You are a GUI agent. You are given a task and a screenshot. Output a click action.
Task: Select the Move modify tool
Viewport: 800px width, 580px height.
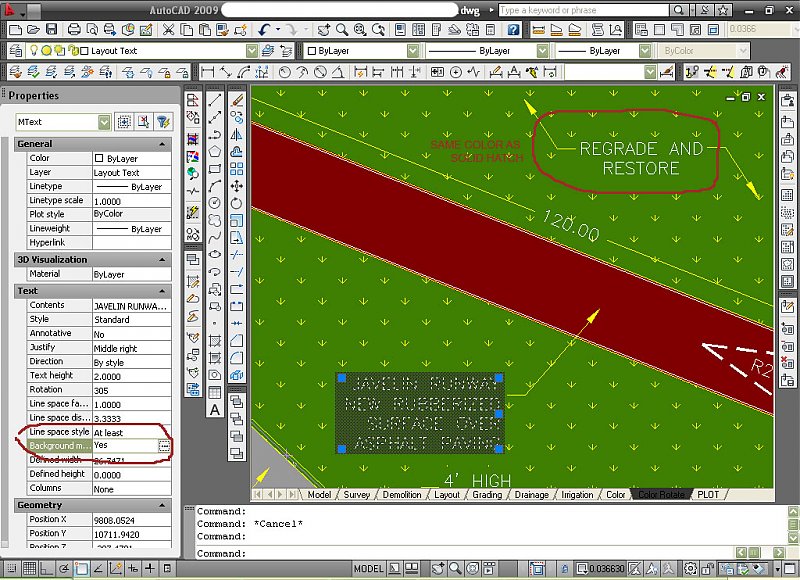pyautogui.click(x=237, y=186)
